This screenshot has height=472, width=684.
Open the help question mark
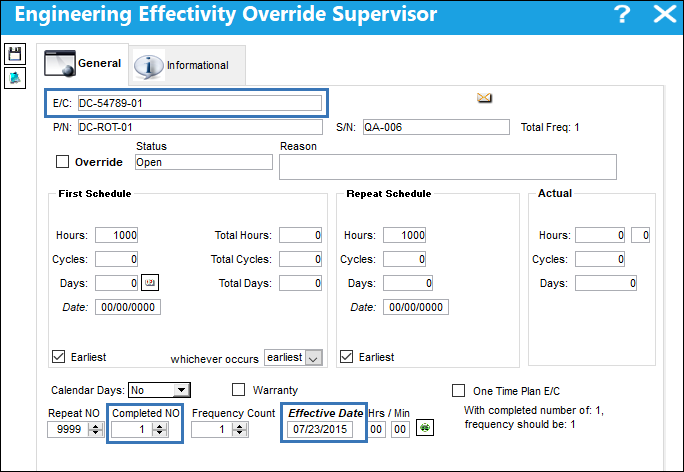click(622, 14)
